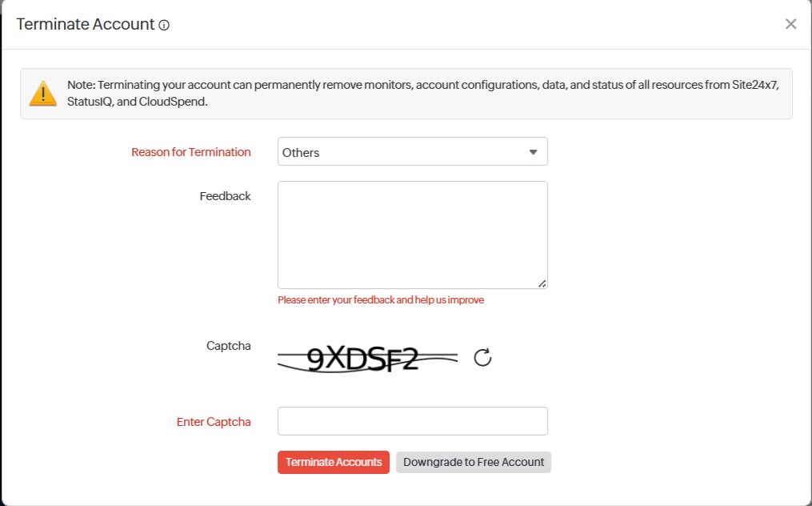Click the red Enter Captcha label
812x506 pixels.
(214, 422)
